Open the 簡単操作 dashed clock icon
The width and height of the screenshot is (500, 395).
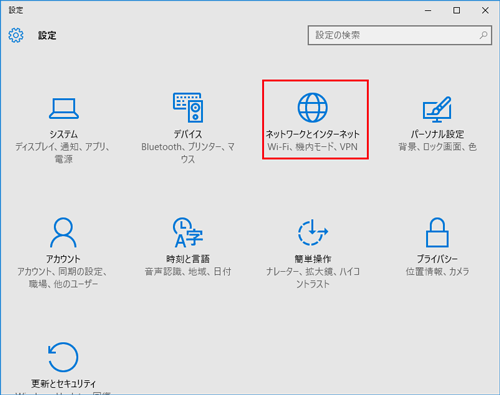pos(313,232)
